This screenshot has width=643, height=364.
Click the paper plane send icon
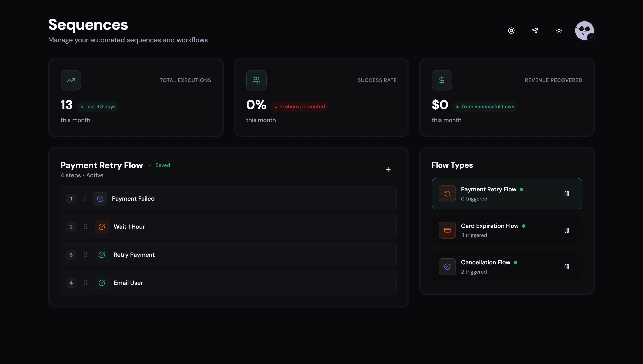click(x=535, y=31)
